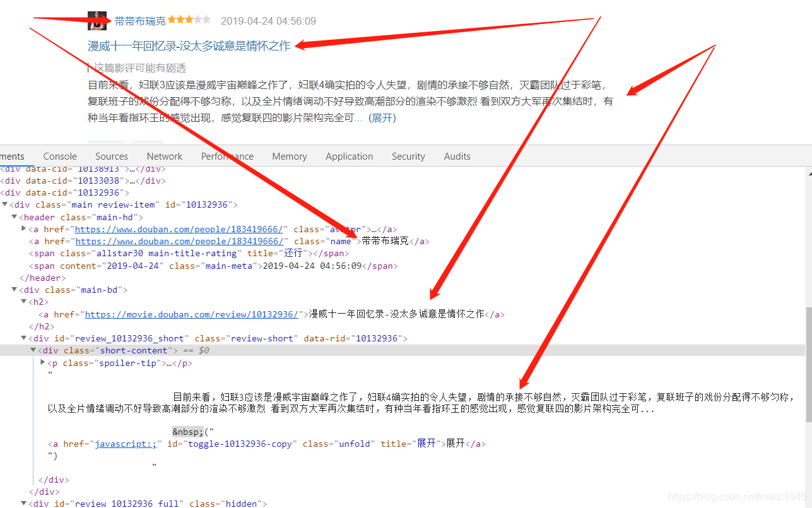Switch to the Console tab
This screenshot has width=812, height=508.
click(60, 157)
